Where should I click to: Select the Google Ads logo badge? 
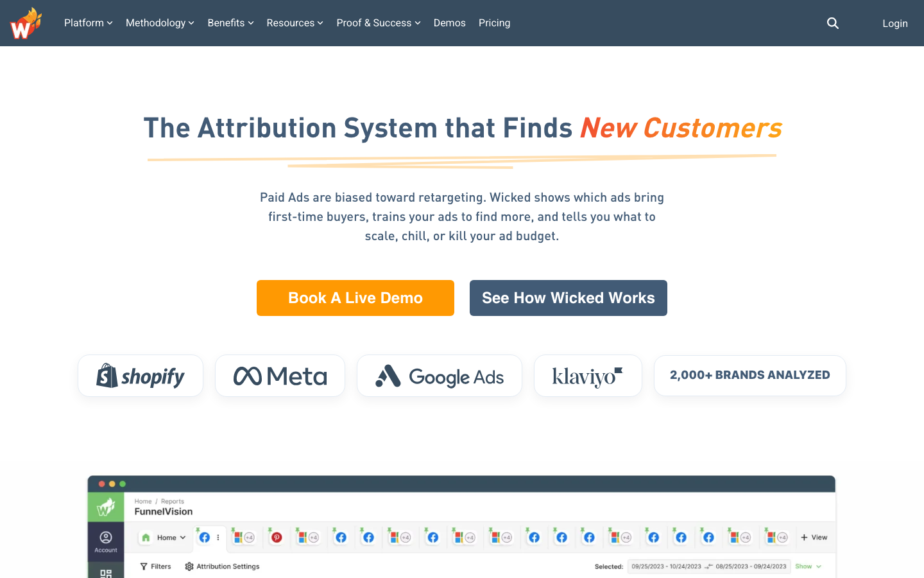[x=440, y=376]
